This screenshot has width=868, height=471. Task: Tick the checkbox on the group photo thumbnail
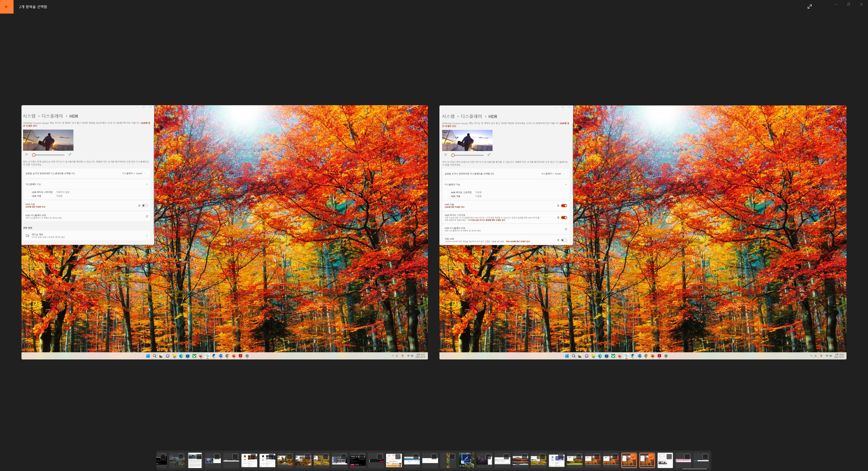click(x=217, y=457)
